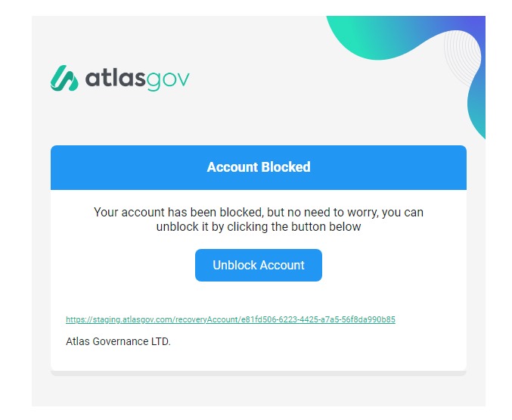This screenshot has width=512, height=420.
Task: Click the Unblock Account button
Action: [x=259, y=265]
